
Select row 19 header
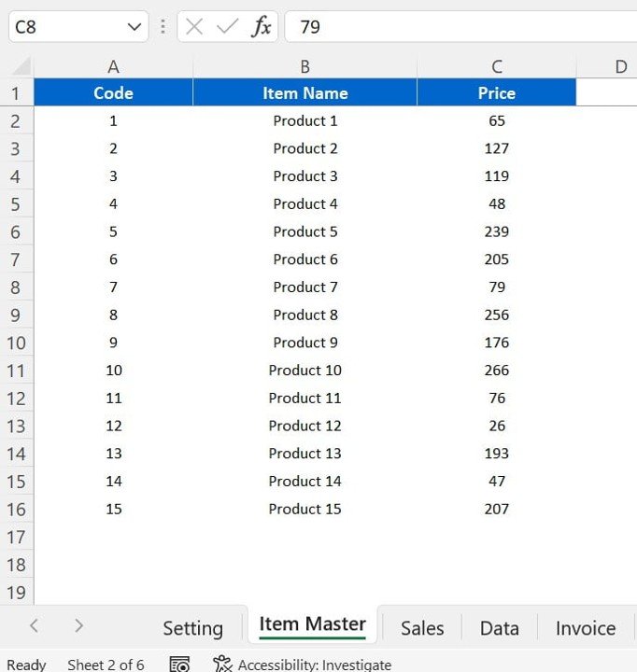(x=16, y=593)
